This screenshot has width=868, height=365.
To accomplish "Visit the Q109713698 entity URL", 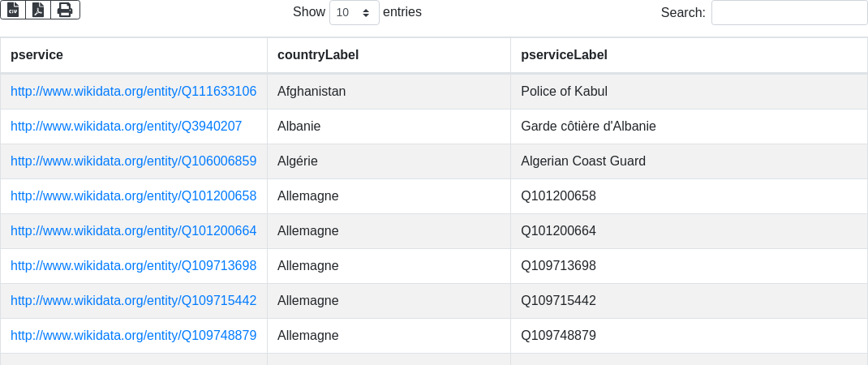I will coord(133,266).
